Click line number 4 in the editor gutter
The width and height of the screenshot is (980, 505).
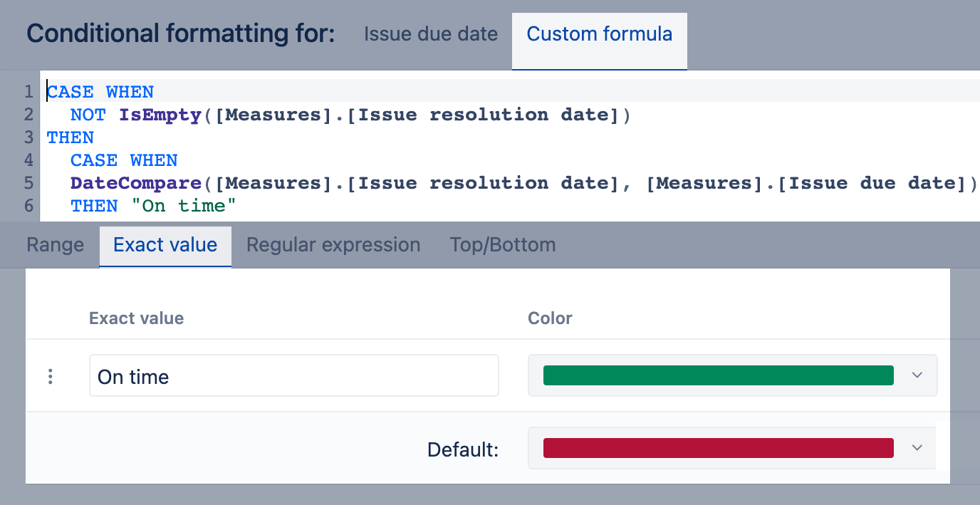click(x=28, y=160)
